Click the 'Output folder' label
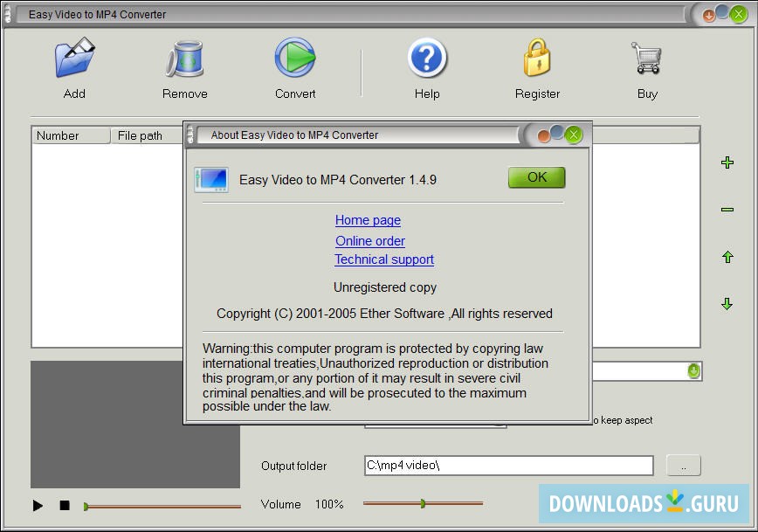The width and height of the screenshot is (758, 532). point(294,466)
